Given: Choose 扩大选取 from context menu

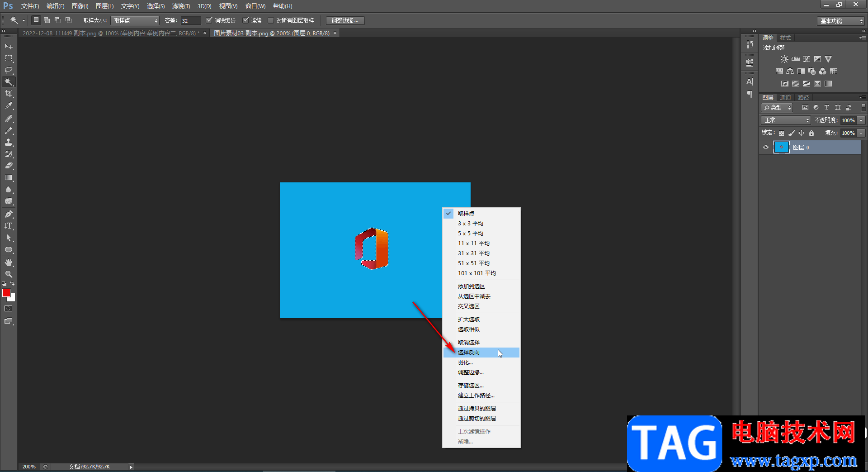Looking at the screenshot, I should tap(481, 319).
